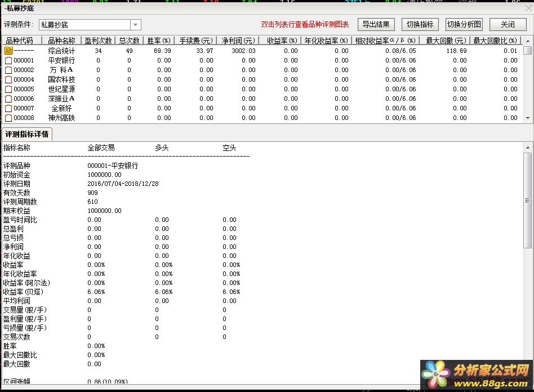Screen dimensions: 534x392
Task: Select the 全新好 row name
Action: coord(61,108)
